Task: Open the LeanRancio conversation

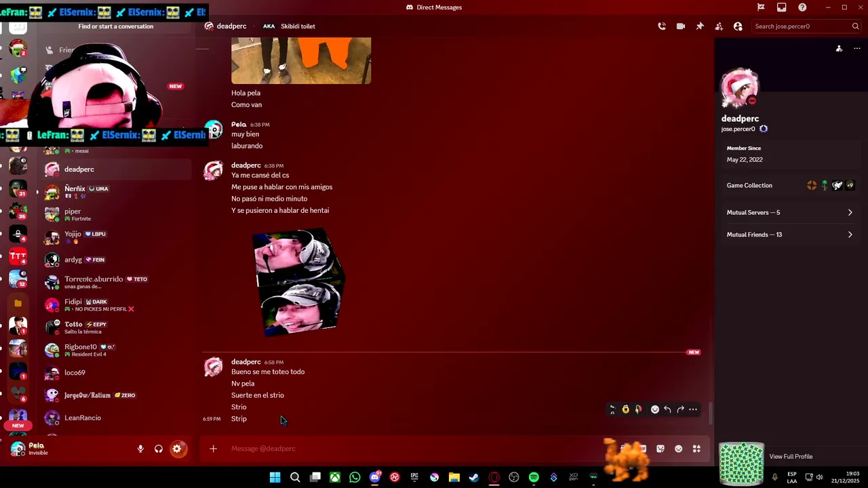Action: coord(117,418)
